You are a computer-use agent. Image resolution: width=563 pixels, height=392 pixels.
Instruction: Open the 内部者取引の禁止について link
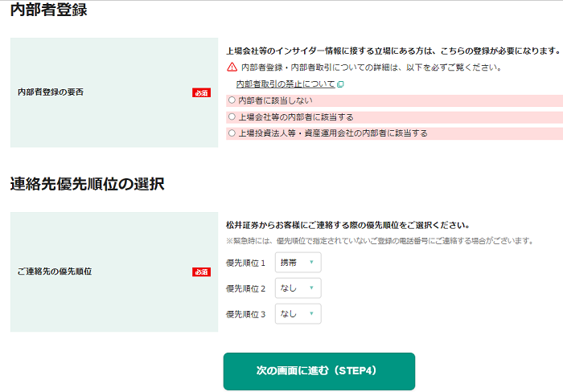click(285, 84)
